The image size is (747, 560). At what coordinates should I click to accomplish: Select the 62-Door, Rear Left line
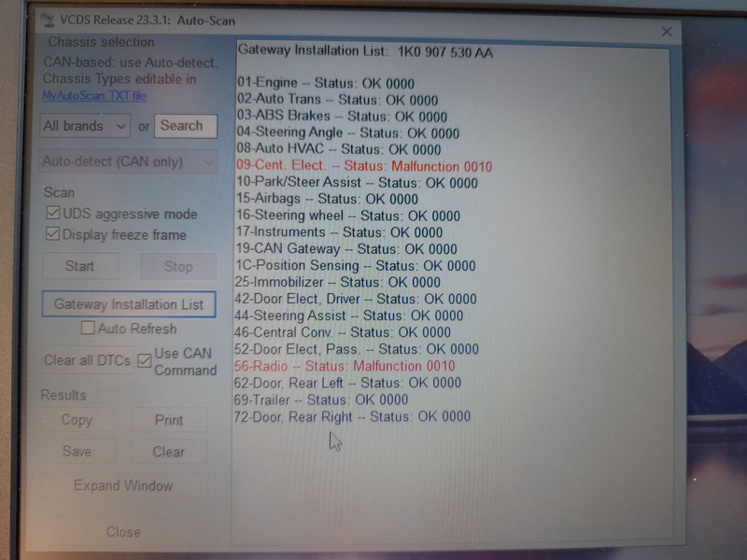point(347,383)
